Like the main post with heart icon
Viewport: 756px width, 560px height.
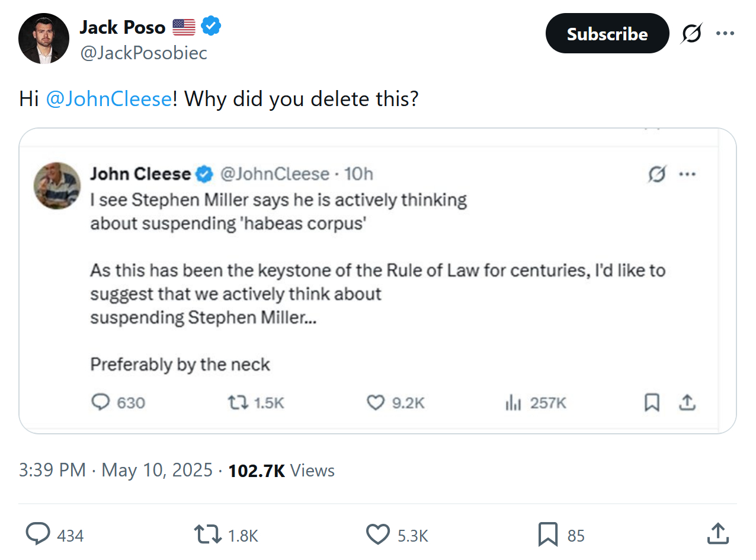(377, 535)
